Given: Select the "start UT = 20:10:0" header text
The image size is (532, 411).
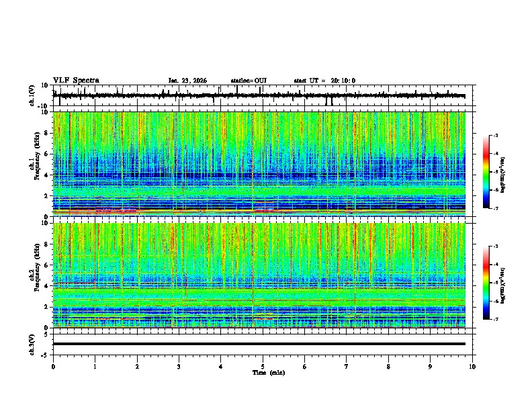Looking at the screenshot, I should pyautogui.click(x=324, y=81).
